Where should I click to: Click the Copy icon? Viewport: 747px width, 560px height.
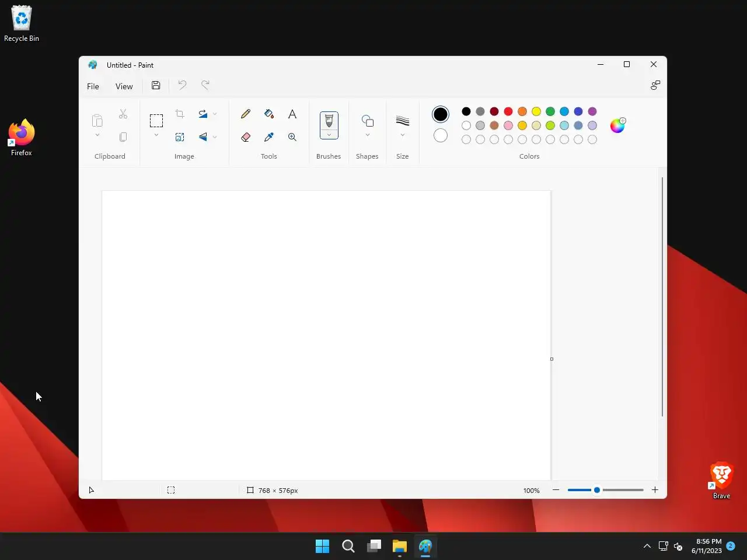123,137
